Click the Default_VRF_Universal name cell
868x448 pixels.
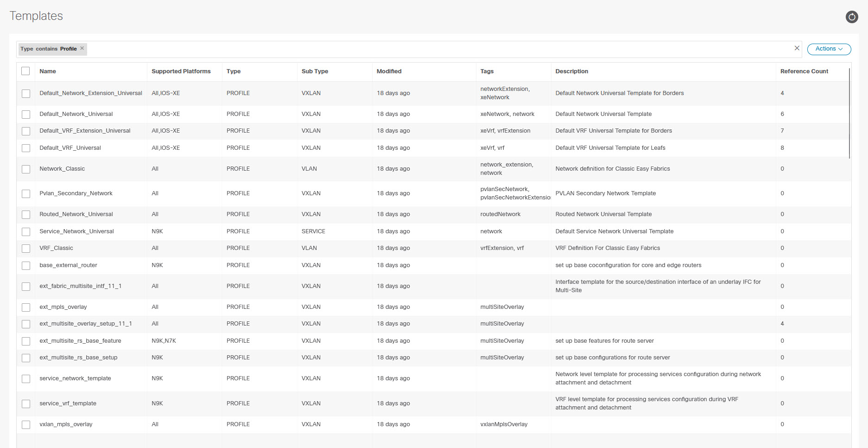click(70, 148)
